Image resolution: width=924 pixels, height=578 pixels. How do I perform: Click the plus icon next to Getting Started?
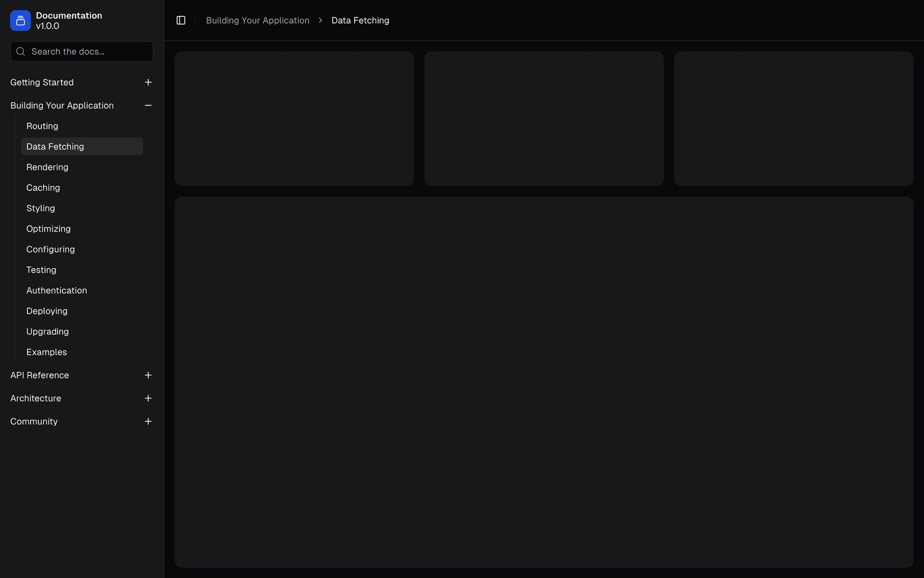(148, 82)
